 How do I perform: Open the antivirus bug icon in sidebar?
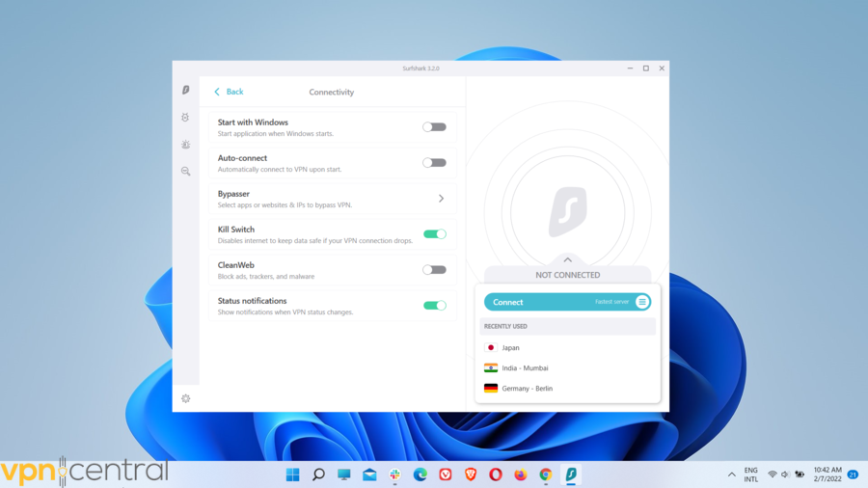click(186, 145)
